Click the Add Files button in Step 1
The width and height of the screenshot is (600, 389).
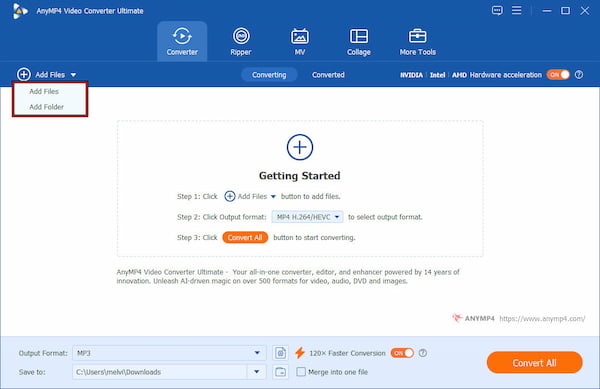pyautogui.click(x=250, y=196)
